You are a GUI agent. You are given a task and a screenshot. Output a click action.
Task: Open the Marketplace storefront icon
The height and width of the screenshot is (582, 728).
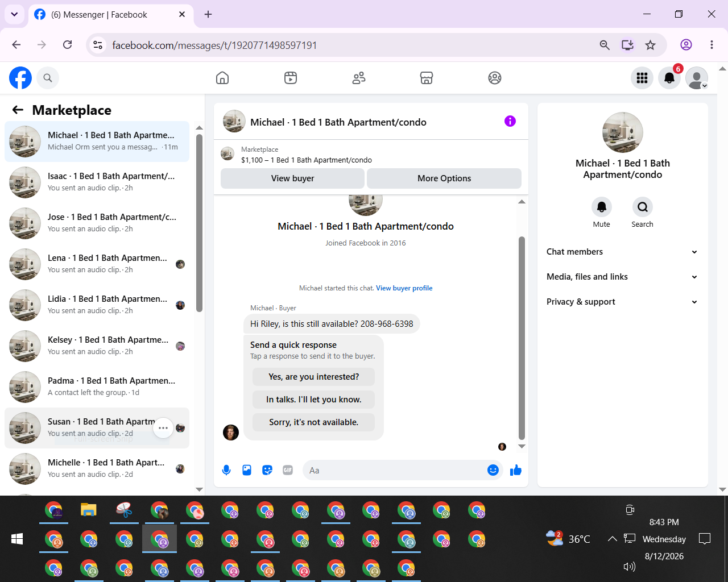(x=427, y=78)
